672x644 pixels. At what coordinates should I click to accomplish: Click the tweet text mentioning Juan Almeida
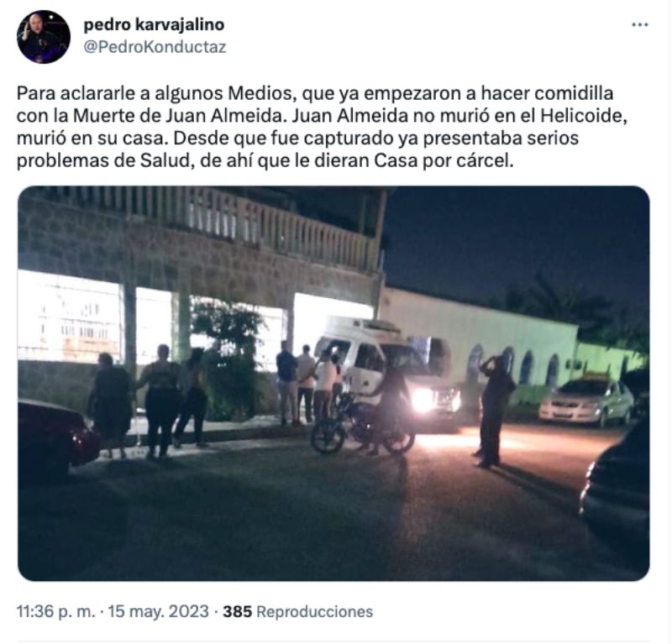click(322, 127)
